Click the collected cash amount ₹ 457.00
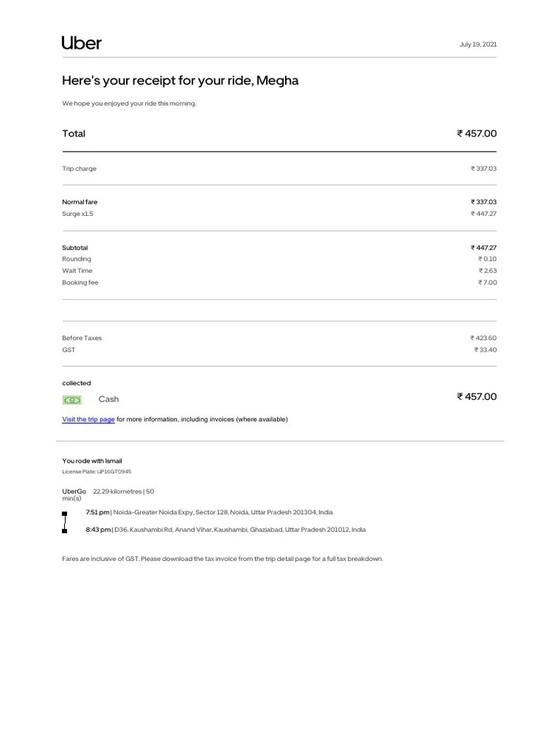The width and height of the screenshot is (560, 747). (476, 397)
